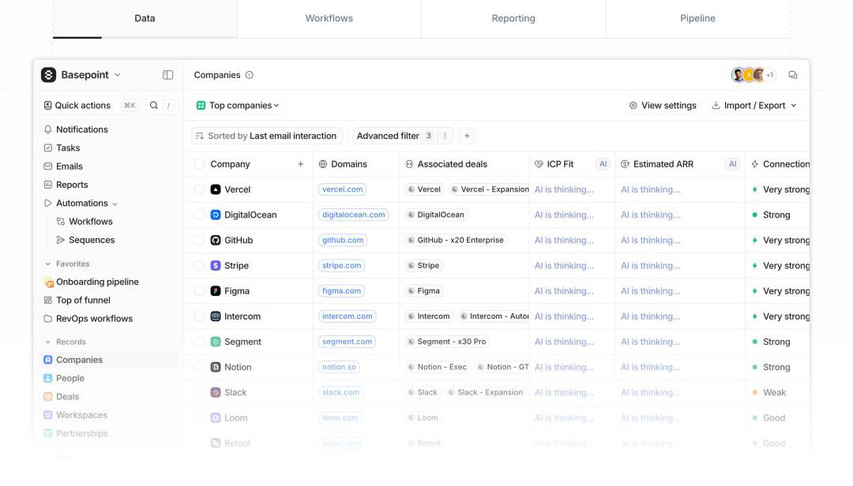Image resolution: width=853 pixels, height=486 pixels.
Task: Tick the Notion row checkbox
Action: tap(199, 367)
